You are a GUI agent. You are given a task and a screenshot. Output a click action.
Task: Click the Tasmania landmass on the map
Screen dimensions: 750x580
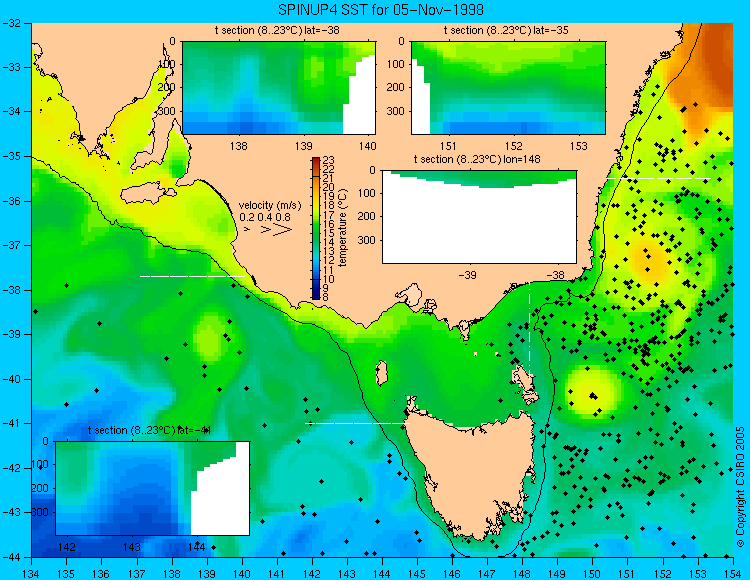coord(474,473)
